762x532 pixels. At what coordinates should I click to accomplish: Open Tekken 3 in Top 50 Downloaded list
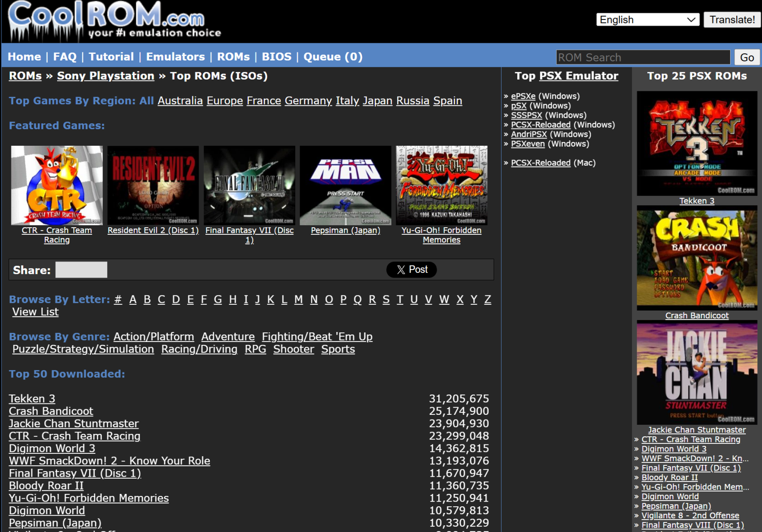click(x=32, y=399)
